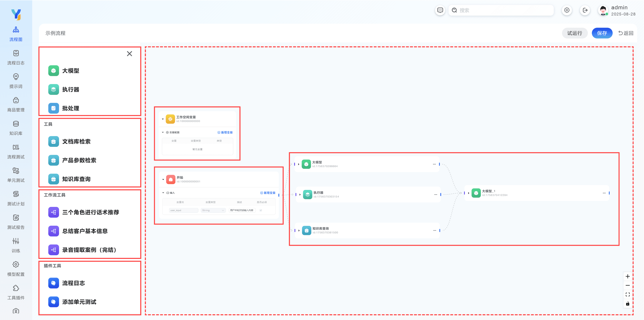
Task: Click the fit-to-screen canvas icon
Action: click(x=628, y=294)
